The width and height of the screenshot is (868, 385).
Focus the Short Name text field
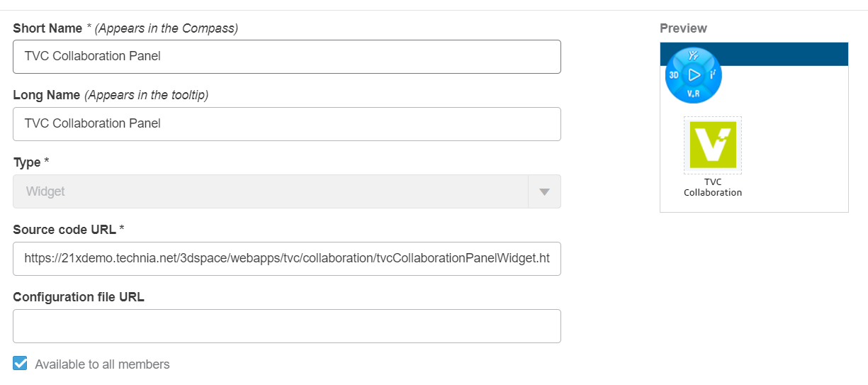[287, 57]
